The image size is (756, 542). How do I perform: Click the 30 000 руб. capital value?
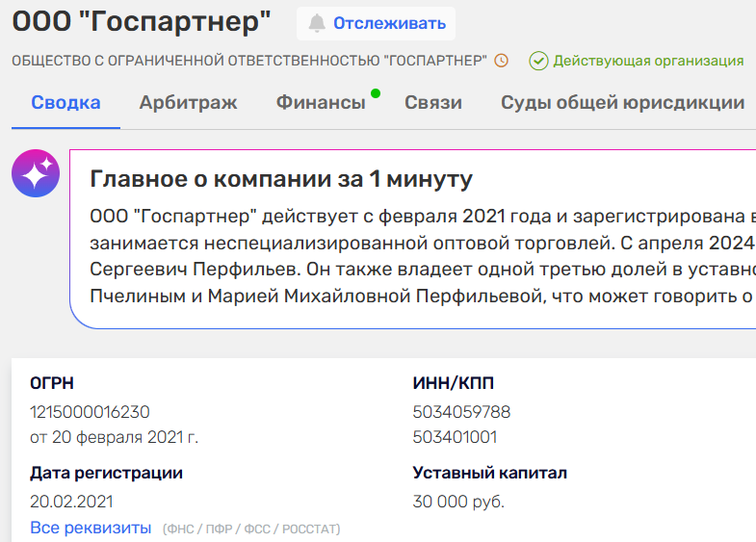click(458, 502)
